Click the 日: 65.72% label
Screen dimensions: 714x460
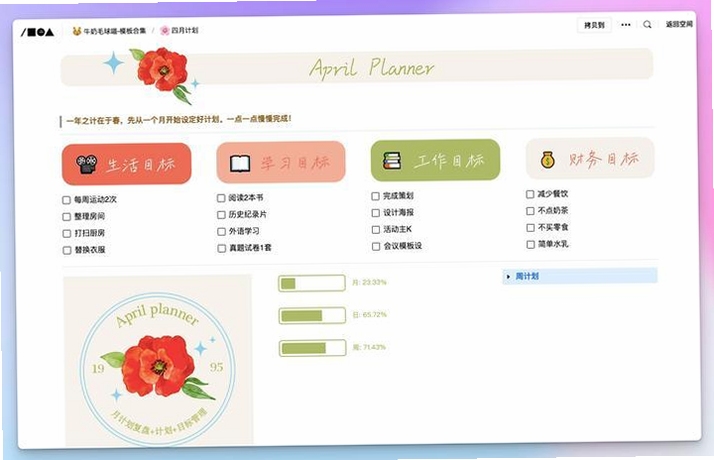[369, 315]
